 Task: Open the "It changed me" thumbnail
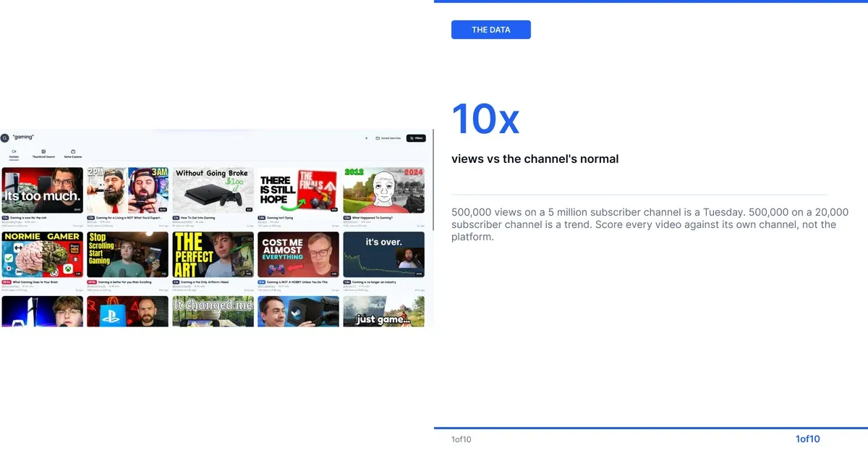point(213,311)
